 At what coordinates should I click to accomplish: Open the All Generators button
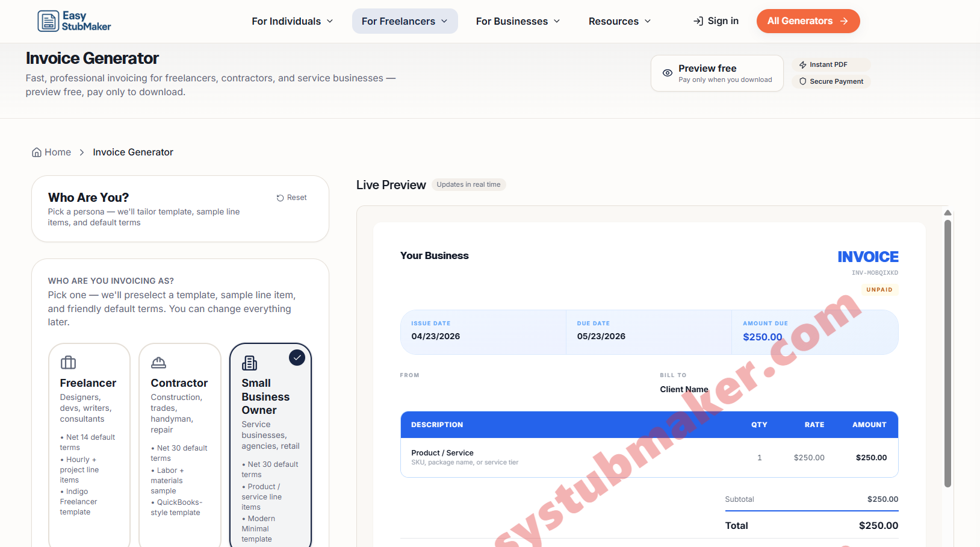click(808, 21)
